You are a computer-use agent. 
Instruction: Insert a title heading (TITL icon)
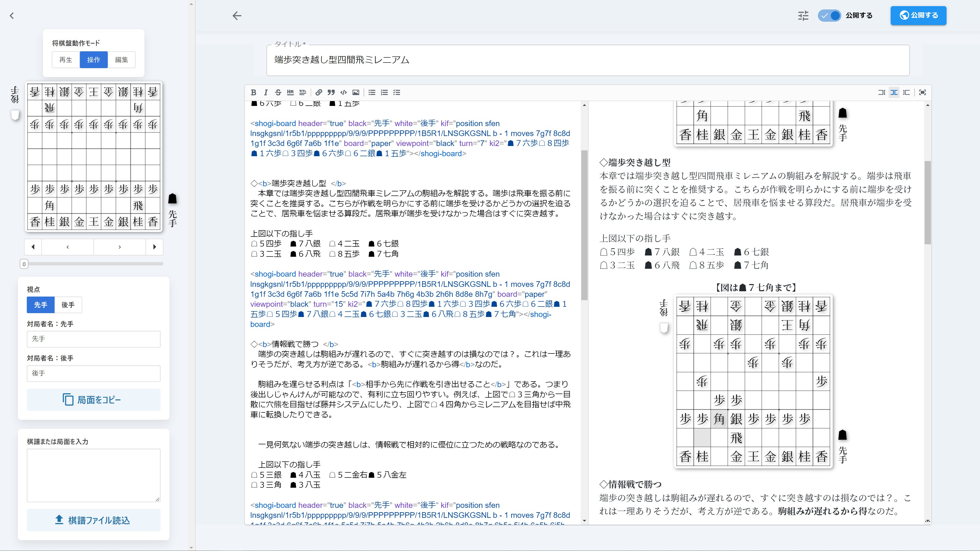[x=303, y=92]
